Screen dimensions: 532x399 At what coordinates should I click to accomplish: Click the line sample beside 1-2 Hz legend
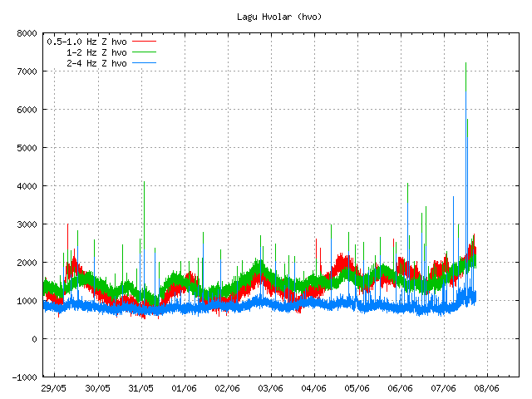click(x=144, y=52)
